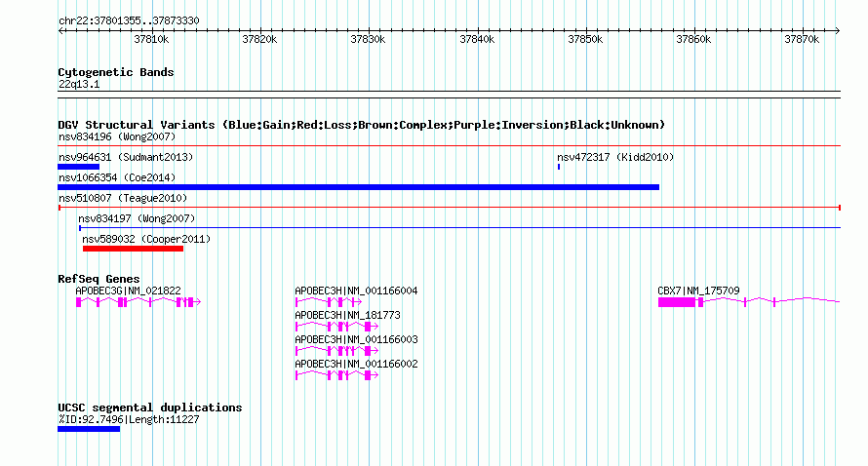Open the DGV Structural Variants track title

(362, 125)
